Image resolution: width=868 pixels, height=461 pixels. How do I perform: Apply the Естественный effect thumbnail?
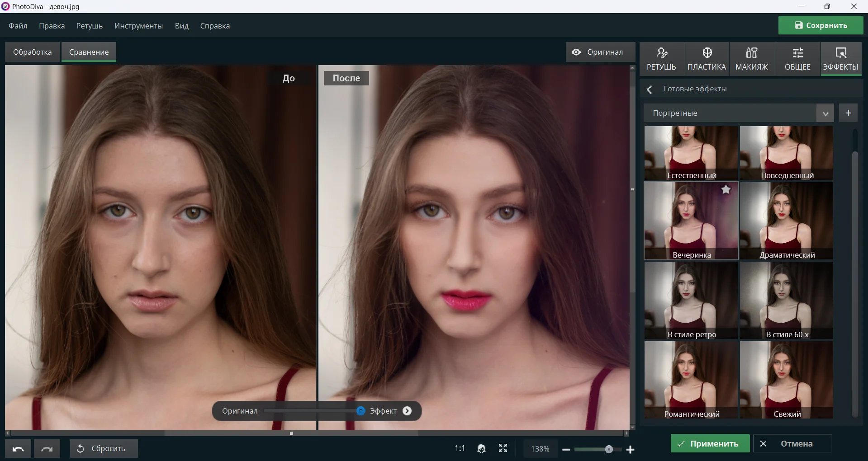[691, 153]
